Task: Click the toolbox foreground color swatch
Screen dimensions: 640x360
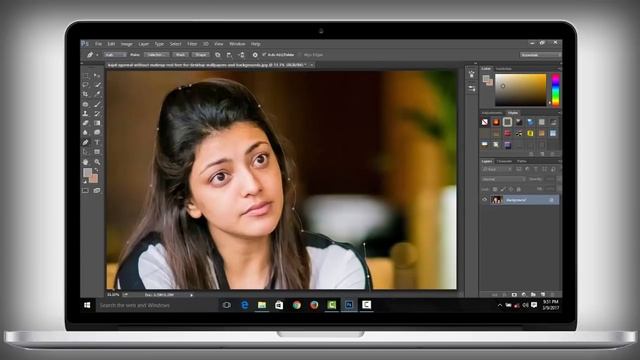Action: 87,173
